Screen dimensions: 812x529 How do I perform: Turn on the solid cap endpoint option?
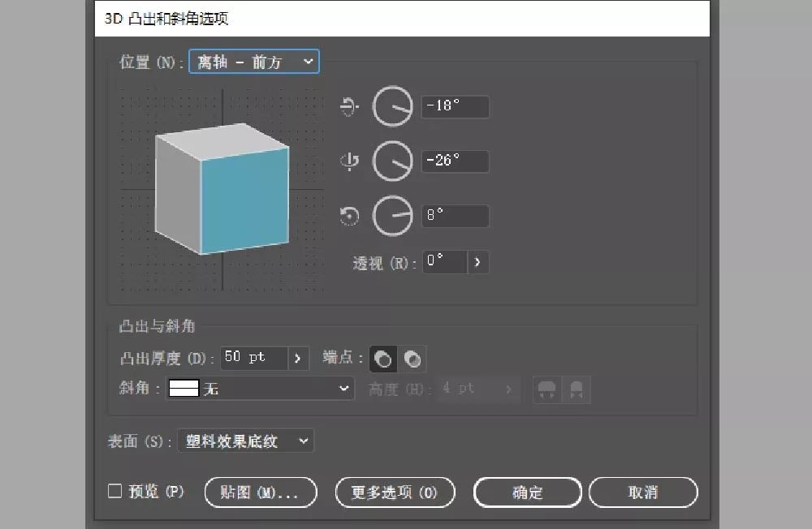[383, 359]
